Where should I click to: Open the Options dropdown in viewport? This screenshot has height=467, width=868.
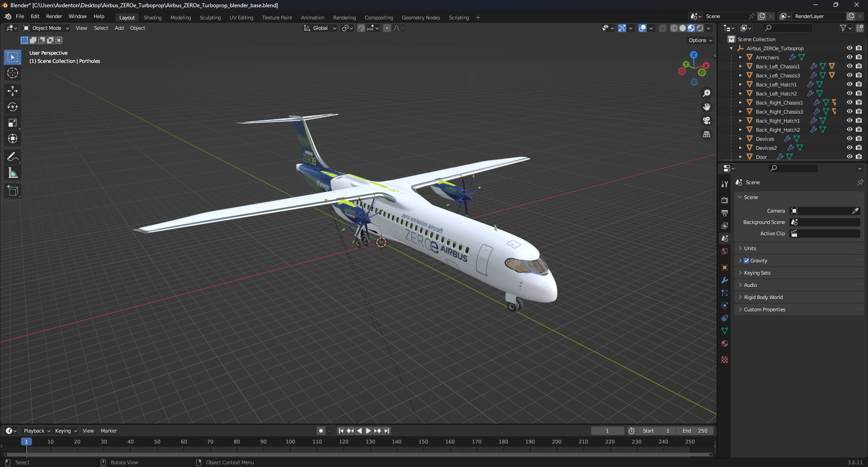click(x=700, y=40)
